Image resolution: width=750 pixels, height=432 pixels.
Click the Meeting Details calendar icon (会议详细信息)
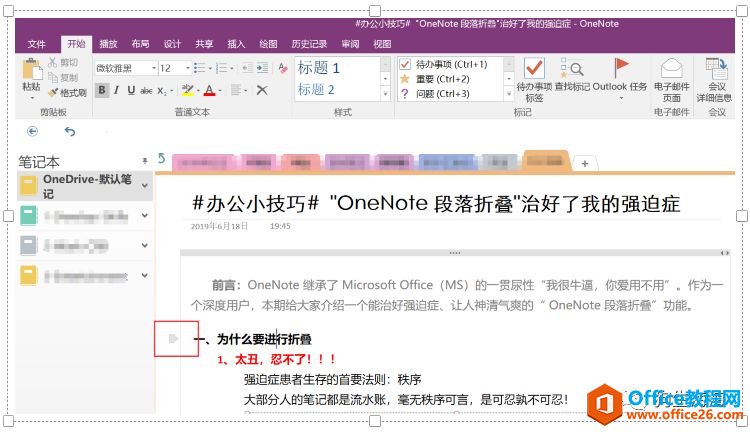tap(717, 68)
